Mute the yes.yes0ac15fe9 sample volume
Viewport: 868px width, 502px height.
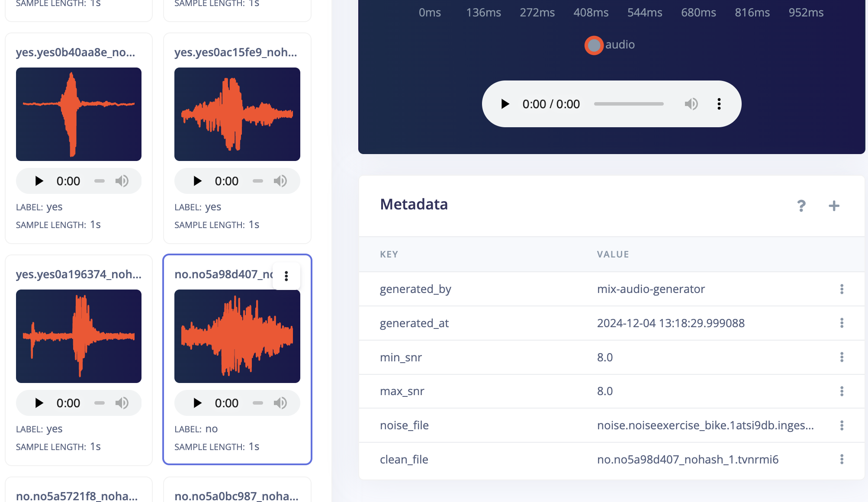click(x=280, y=181)
